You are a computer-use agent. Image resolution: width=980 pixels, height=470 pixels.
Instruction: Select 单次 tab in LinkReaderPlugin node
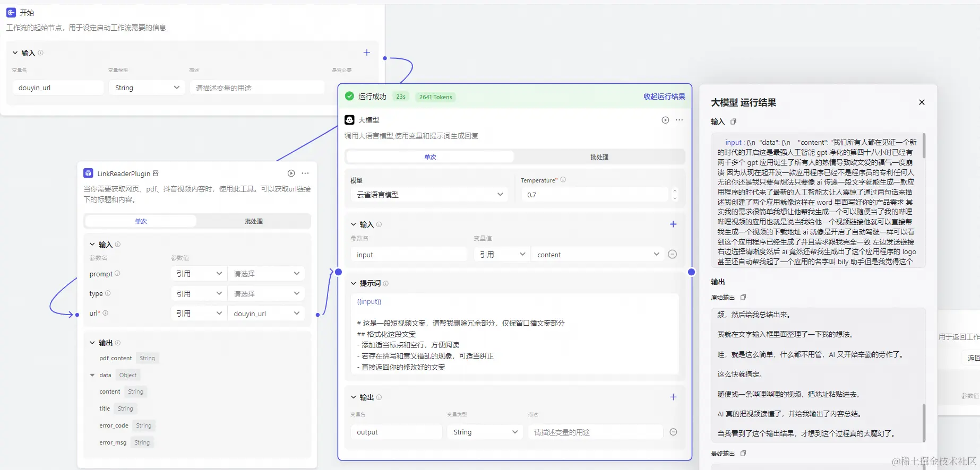tap(141, 221)
